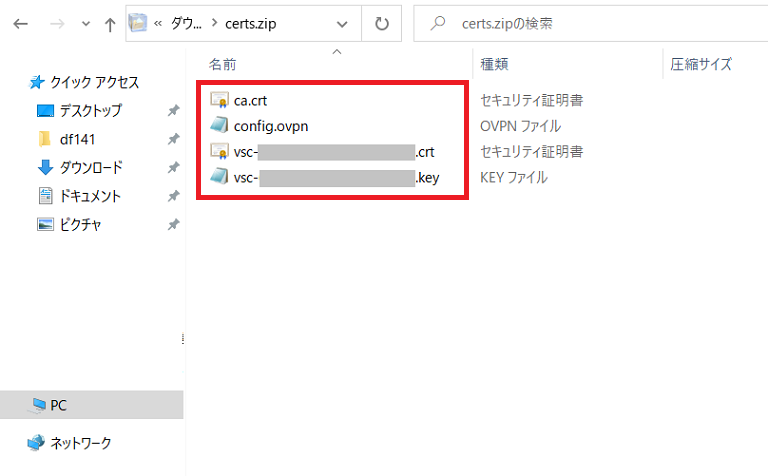768x476 pixels.
Task: Select the vsc .crt certificate icon
Action: click(221, 152)
